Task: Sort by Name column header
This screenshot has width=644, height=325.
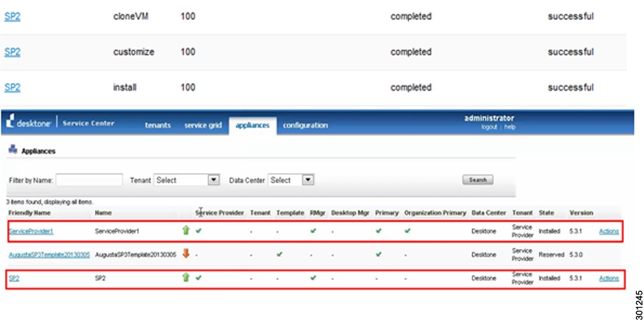Action: point(103,213)
